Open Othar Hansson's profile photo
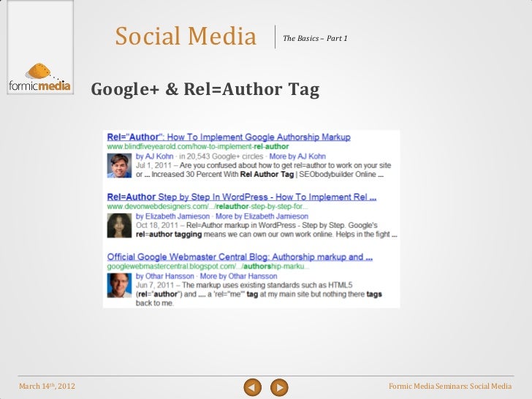 pos(119,285)
